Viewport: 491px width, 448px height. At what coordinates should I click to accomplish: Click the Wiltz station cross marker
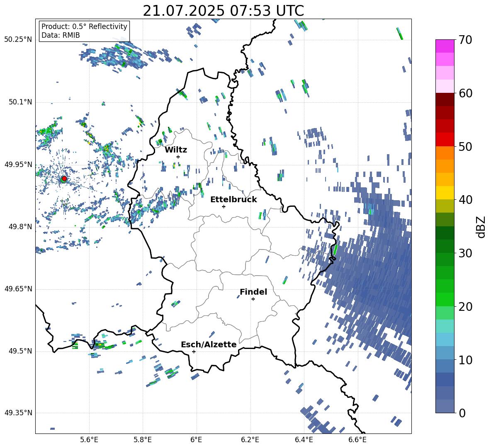pyautogui.click(x=178, y=157)
